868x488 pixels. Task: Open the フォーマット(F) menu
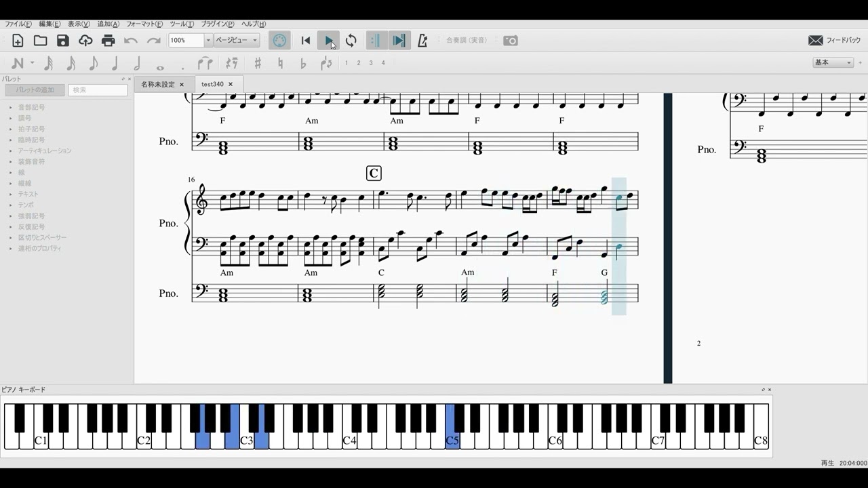coord(144,24)
